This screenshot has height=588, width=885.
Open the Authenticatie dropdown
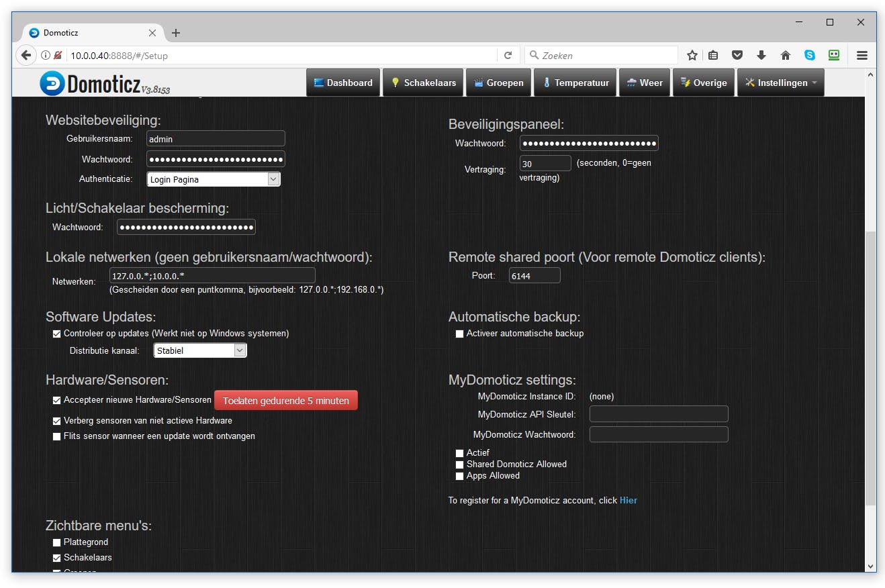point(214,179)
